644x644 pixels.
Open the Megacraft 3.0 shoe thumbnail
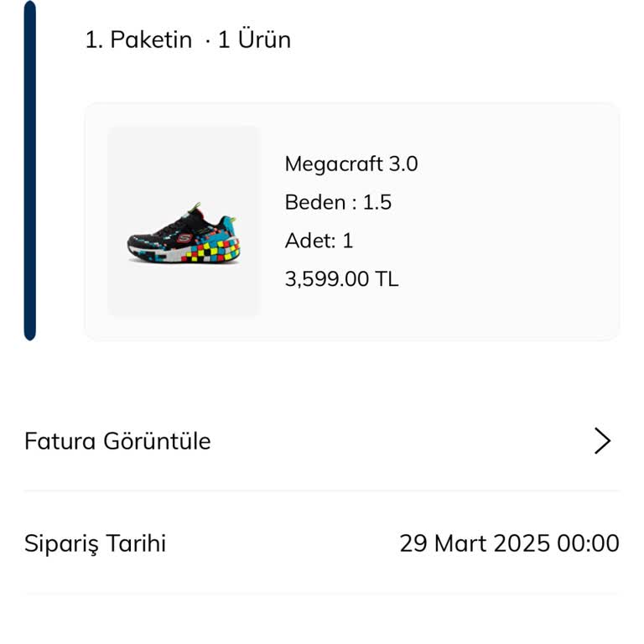tap(184, 221)
